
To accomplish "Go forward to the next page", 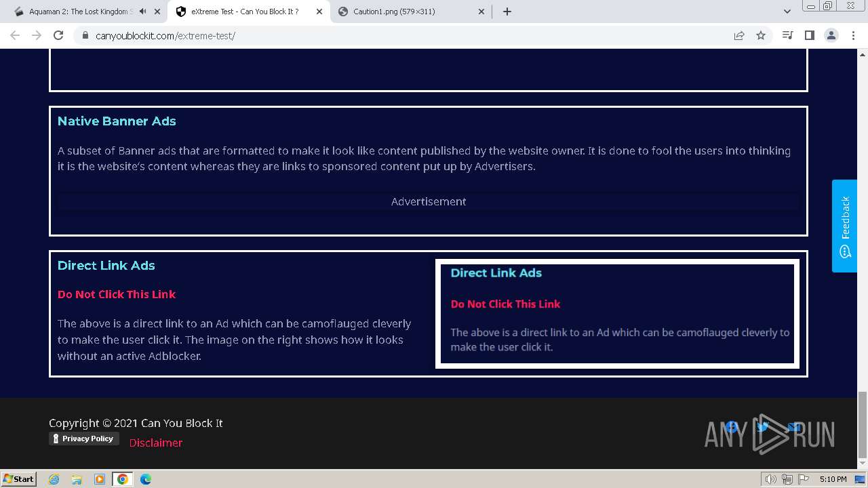I will click(x=37, y=35).
